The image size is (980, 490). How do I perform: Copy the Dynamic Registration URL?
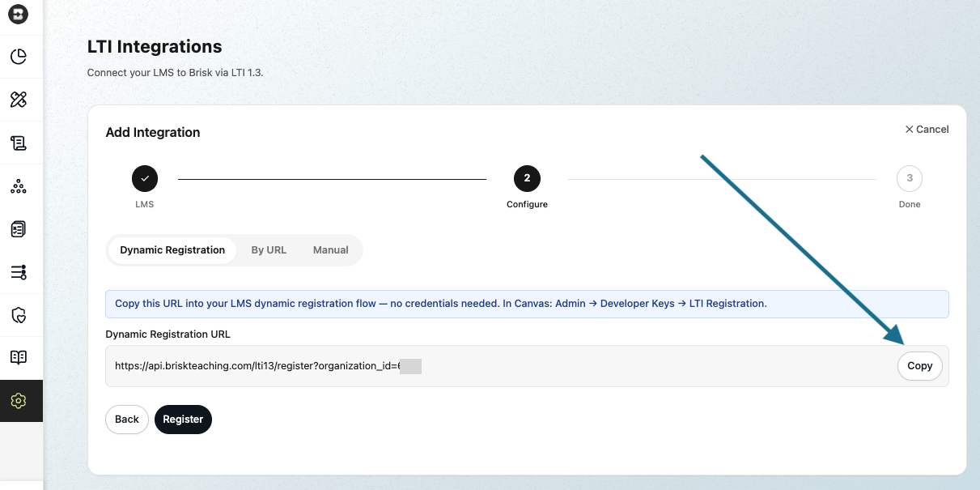920,366
